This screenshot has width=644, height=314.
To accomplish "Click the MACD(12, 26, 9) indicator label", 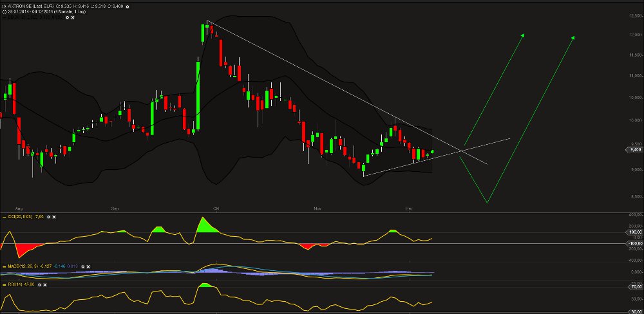I will [x=23, y=266].
